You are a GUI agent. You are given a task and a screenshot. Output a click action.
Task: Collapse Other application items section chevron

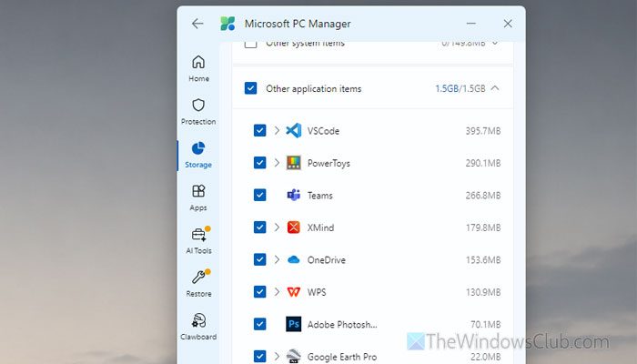coord(495,88)
